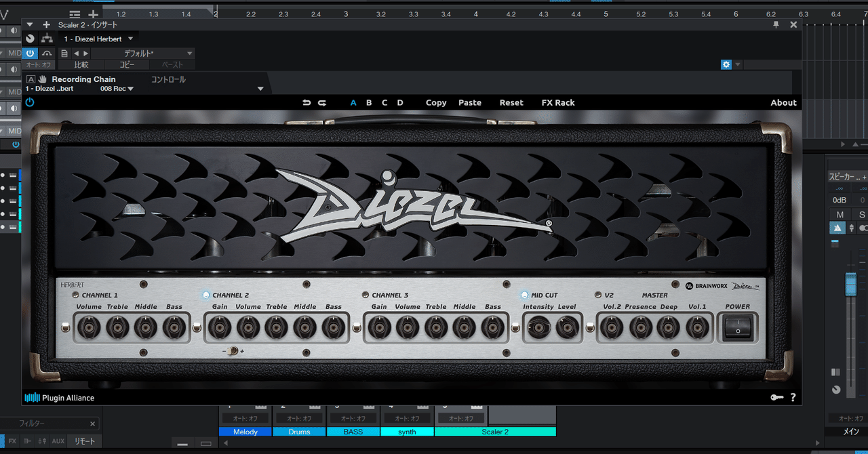Pin the plugin window with the pin icon
This screenshot has width=868, height=454.
point(776,24)
